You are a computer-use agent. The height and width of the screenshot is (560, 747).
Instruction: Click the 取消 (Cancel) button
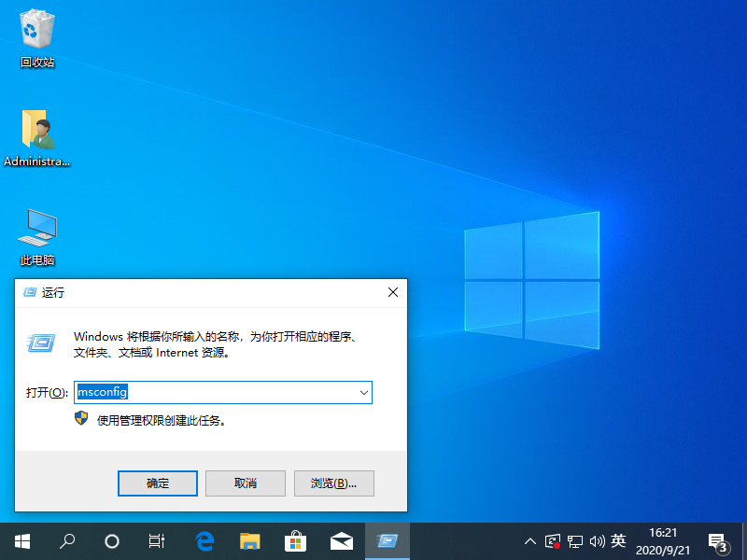click(x=246, y=483)
